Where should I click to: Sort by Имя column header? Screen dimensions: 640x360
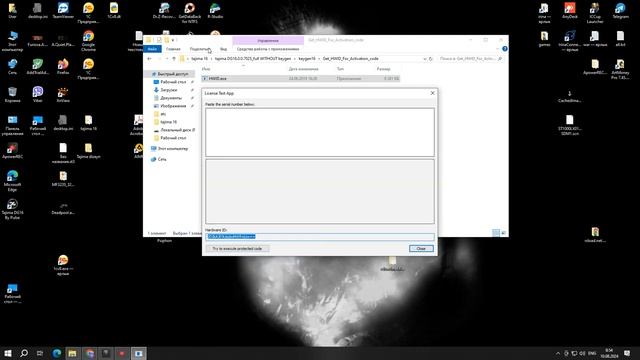coord(206,69)
